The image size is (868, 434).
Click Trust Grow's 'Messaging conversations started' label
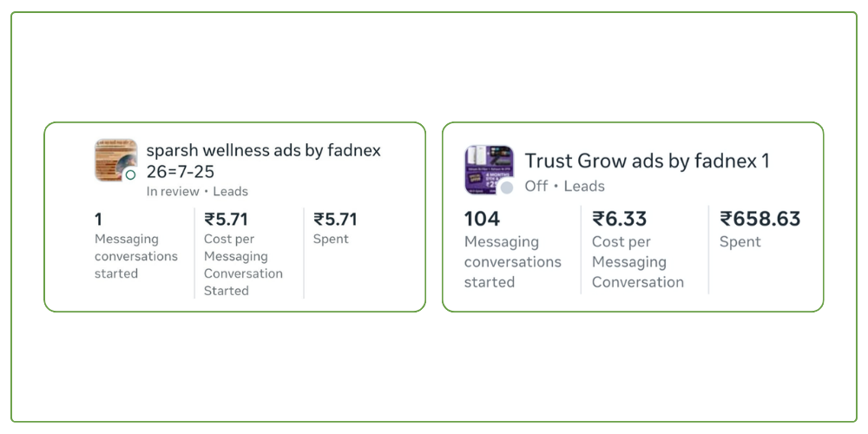tap(512, 262)
